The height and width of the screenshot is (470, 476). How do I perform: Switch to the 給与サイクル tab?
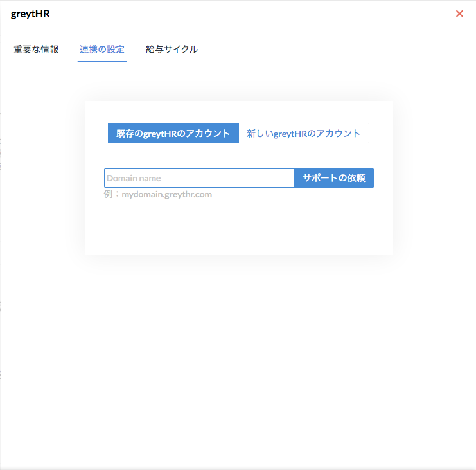point(172,50)
